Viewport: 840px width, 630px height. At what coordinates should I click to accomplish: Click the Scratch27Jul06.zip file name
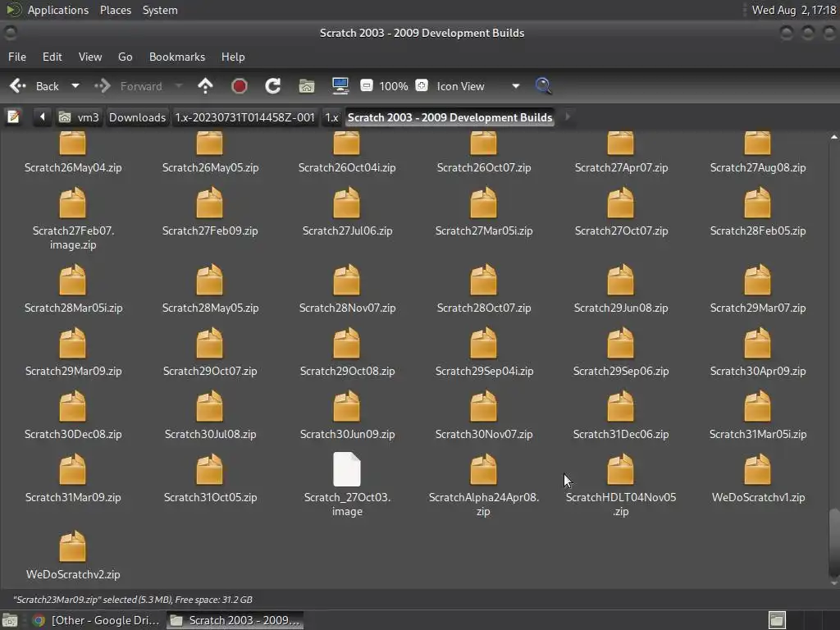point(347,231)
